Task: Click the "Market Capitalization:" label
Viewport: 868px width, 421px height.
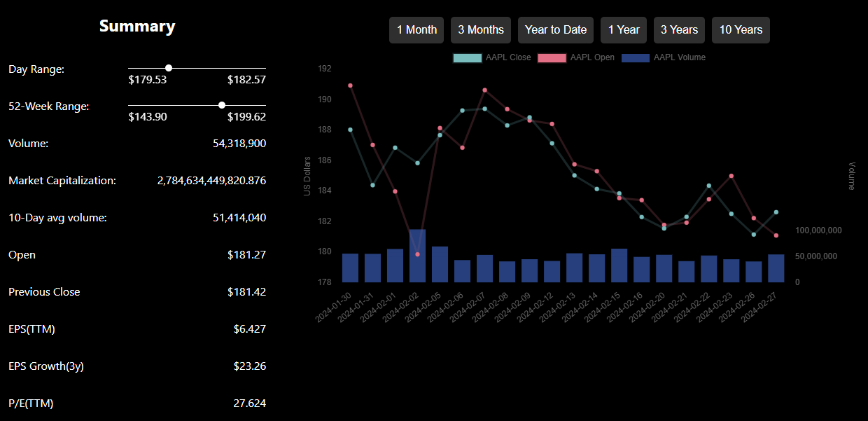Action: (x=62, y=181)
